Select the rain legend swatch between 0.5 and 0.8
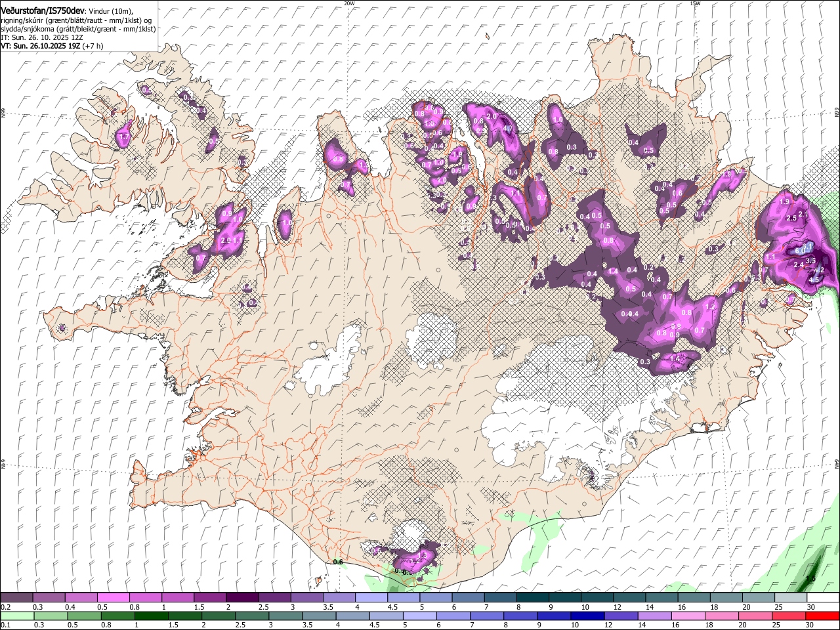 (84, 616)
